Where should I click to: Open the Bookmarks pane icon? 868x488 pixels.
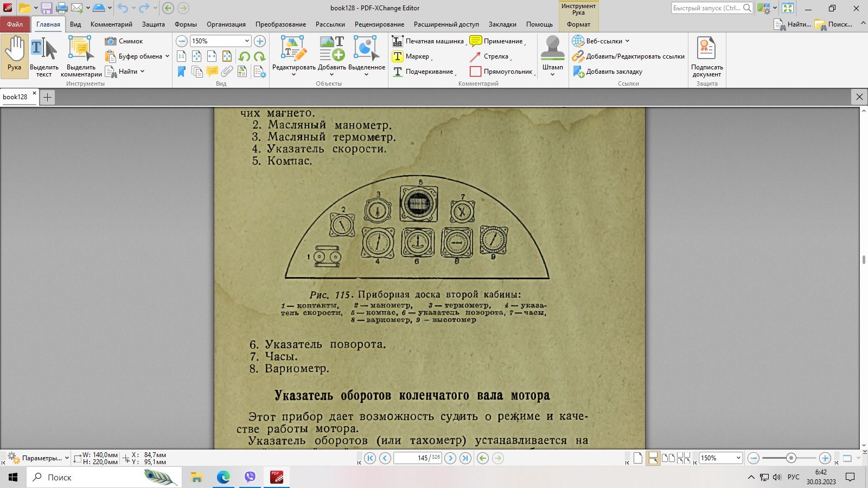(x=182, y=72)
